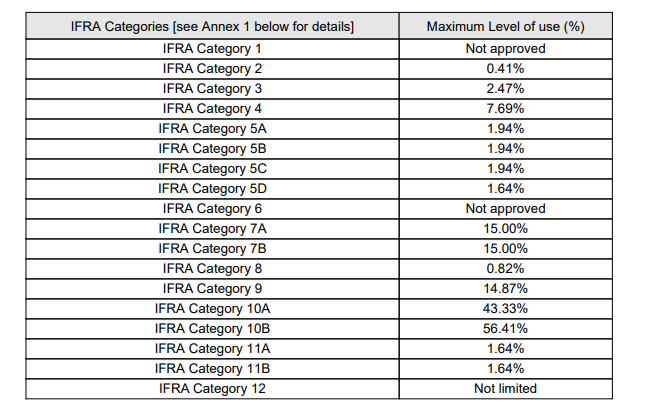Click the 0.82% value cell
This screenshot has height=406, width=666.
[505, 268]
